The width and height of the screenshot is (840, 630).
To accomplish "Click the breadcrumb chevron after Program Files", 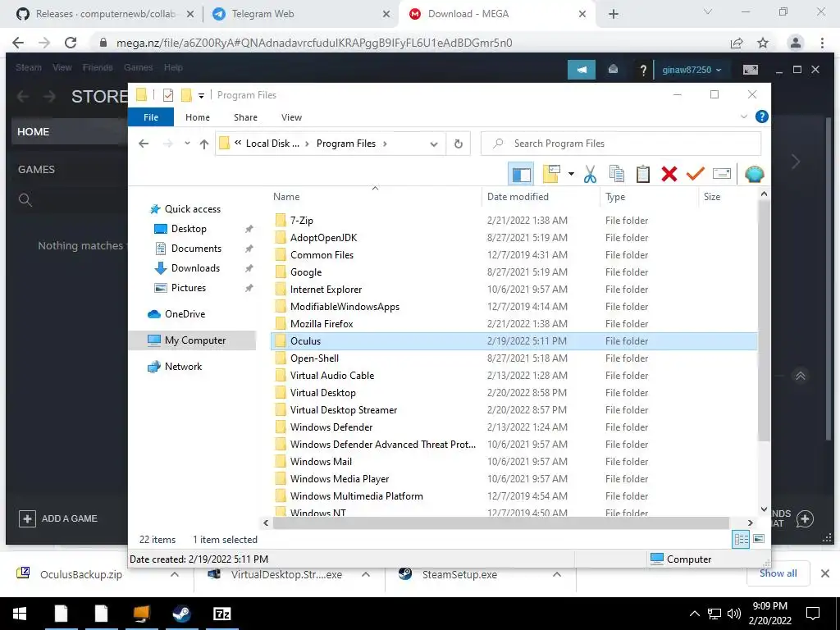I will pyautogui.click(x=385, y=144).
